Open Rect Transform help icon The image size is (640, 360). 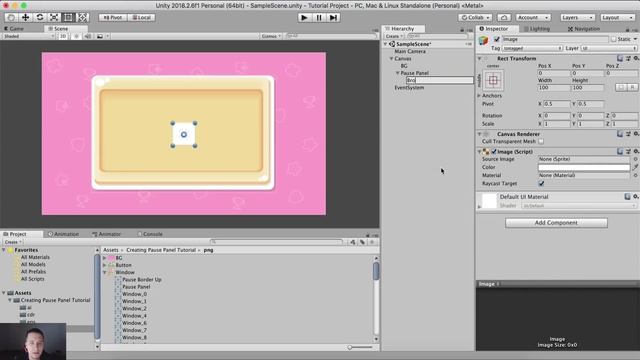click(x=620, y=59)
